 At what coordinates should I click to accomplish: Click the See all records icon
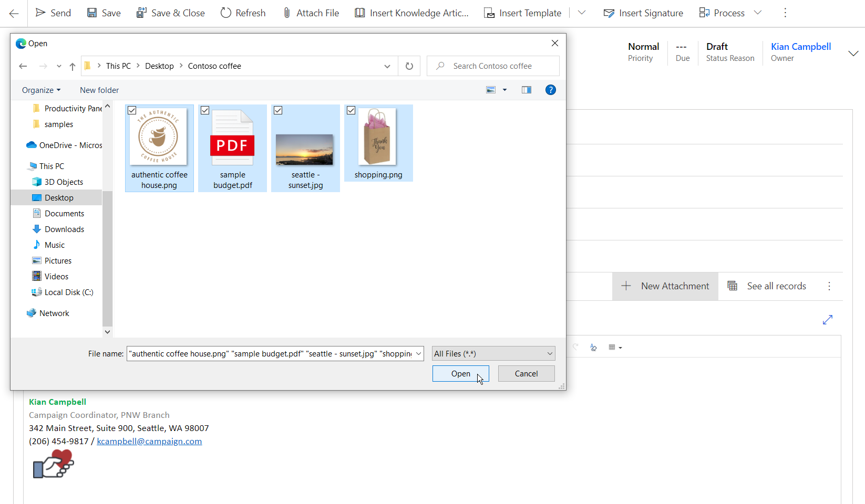(x=732, y=286)
